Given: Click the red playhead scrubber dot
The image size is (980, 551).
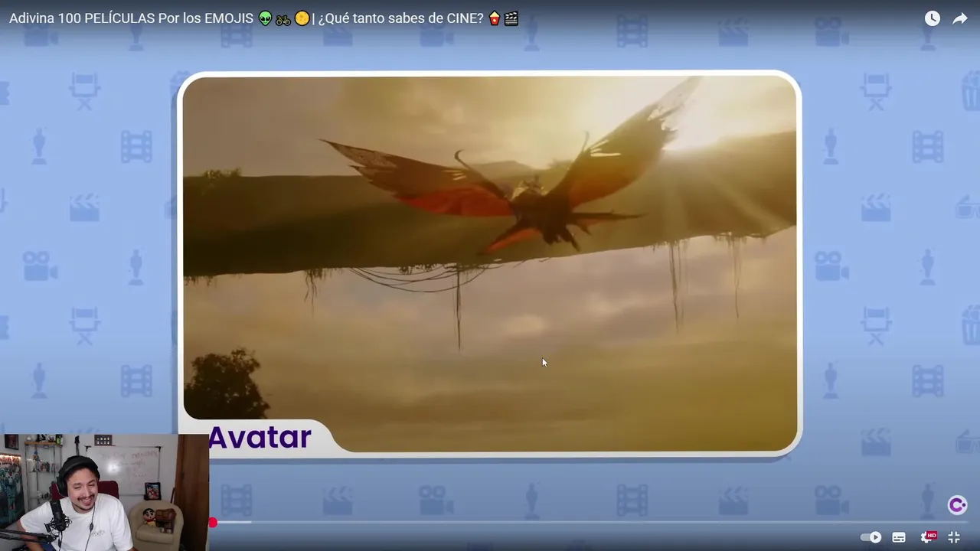Looking at the screenshot, I should tap(213, 523).
